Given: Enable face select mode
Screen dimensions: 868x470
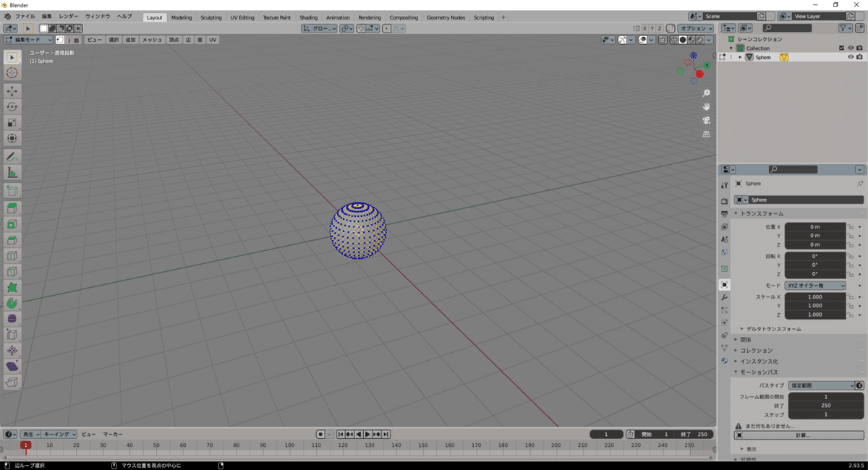Looking at the screenshot, I should pos(77,40).
